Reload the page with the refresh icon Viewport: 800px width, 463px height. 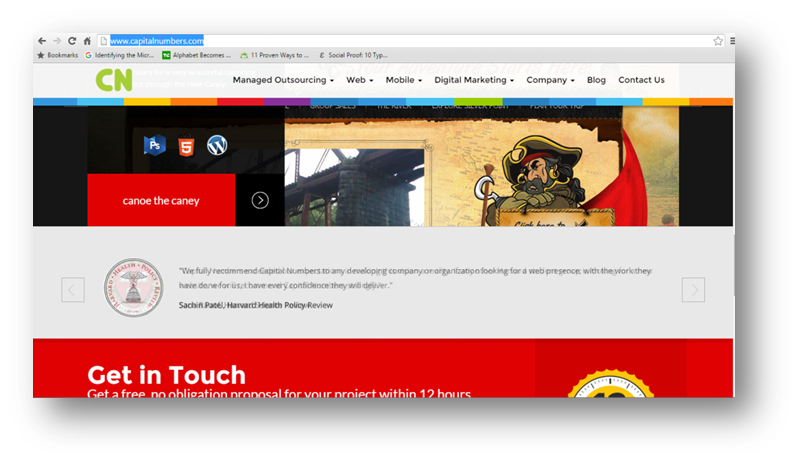72,41
